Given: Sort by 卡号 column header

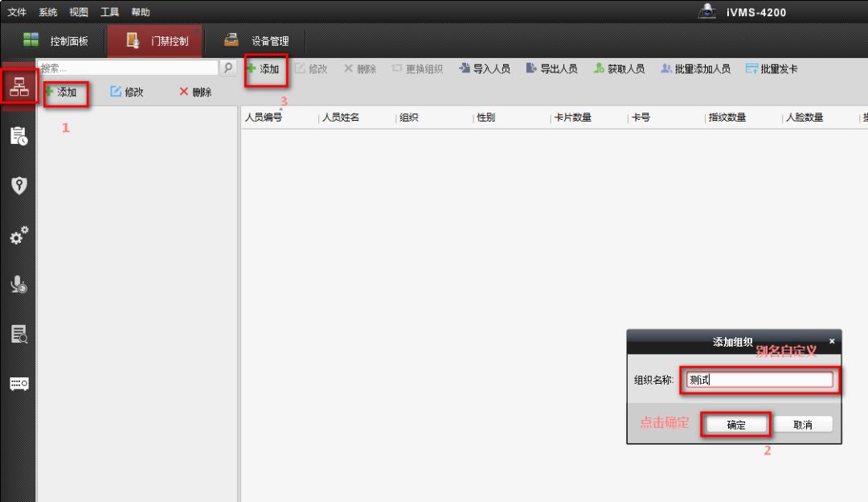Looking at the screenshot, I should coord(641,117).
